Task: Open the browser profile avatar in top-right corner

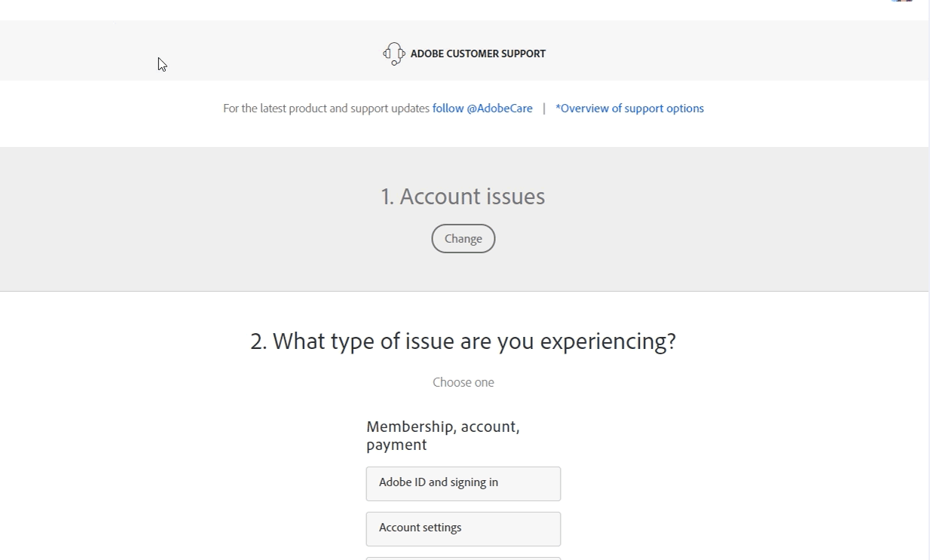Action: pos(902,2)
